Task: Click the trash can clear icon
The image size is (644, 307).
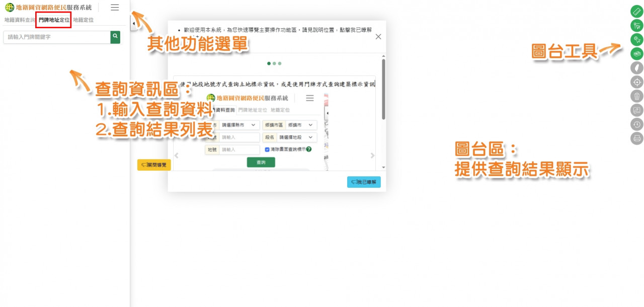Action: pos(637,96)
